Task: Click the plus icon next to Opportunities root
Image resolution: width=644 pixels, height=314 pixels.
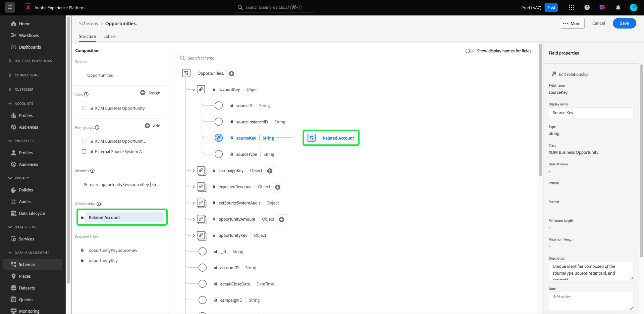Action: (x=231, y=74)
